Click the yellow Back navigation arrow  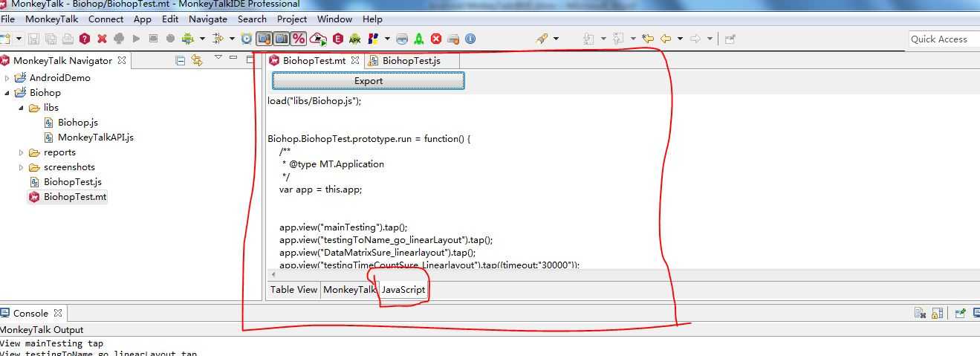coord(666,39)
